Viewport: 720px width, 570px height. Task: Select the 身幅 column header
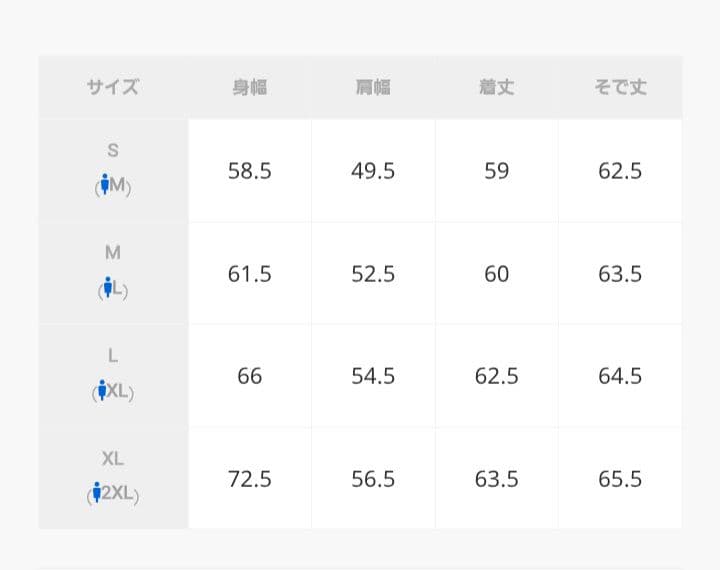tap(249, 87)
